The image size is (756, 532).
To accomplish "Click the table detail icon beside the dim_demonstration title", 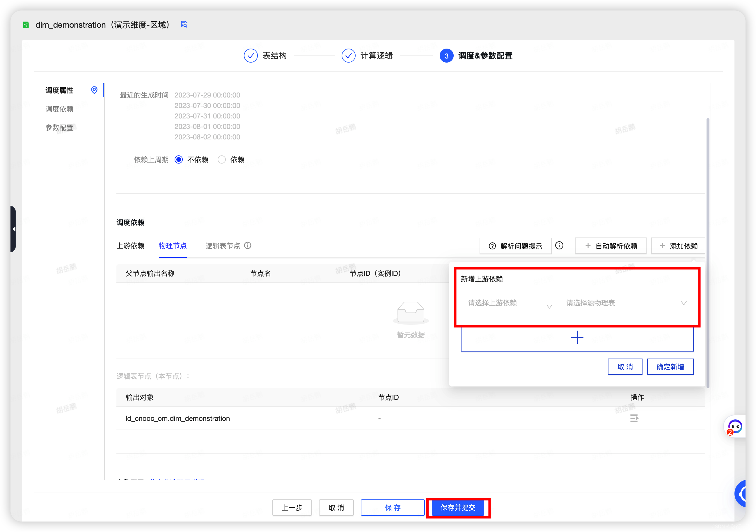I will (184, 24).
